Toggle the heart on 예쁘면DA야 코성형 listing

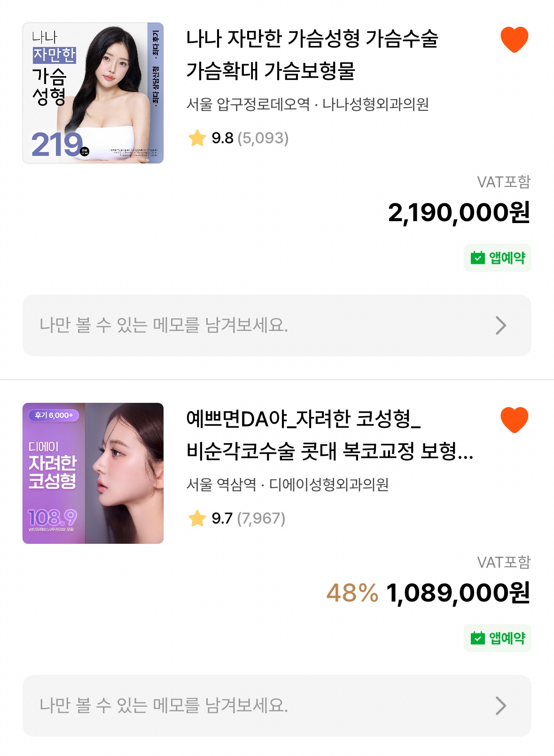pos(514,420)
